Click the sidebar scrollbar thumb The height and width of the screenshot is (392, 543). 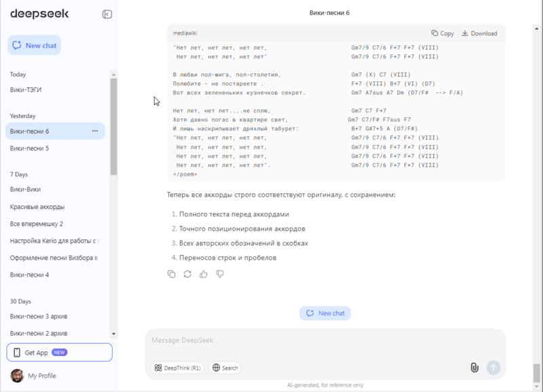coord(113,127)
